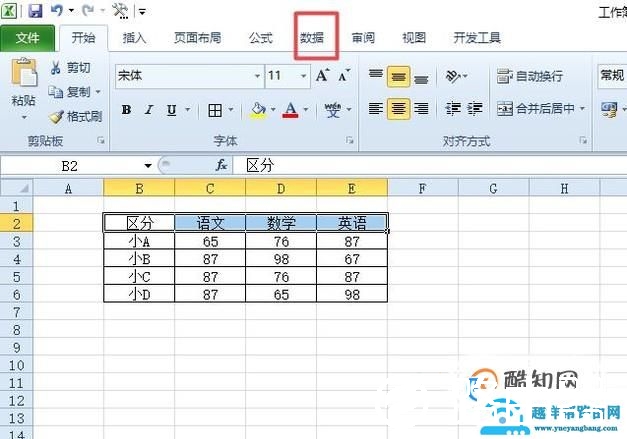
Task: Click the Name Box showing B2
Action: point(70,166)
